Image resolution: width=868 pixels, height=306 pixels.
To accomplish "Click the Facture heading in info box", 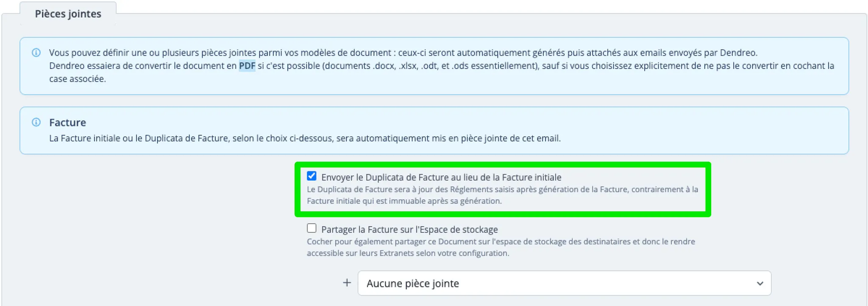I will (67, 122).
